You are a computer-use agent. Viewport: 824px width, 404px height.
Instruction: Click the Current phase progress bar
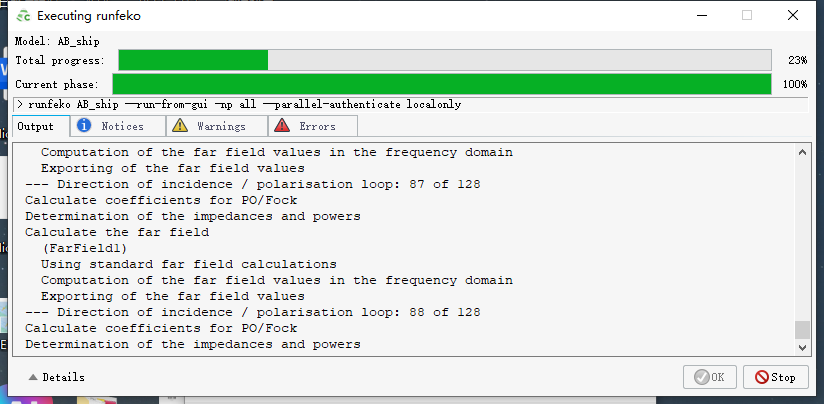click(442, 84)
